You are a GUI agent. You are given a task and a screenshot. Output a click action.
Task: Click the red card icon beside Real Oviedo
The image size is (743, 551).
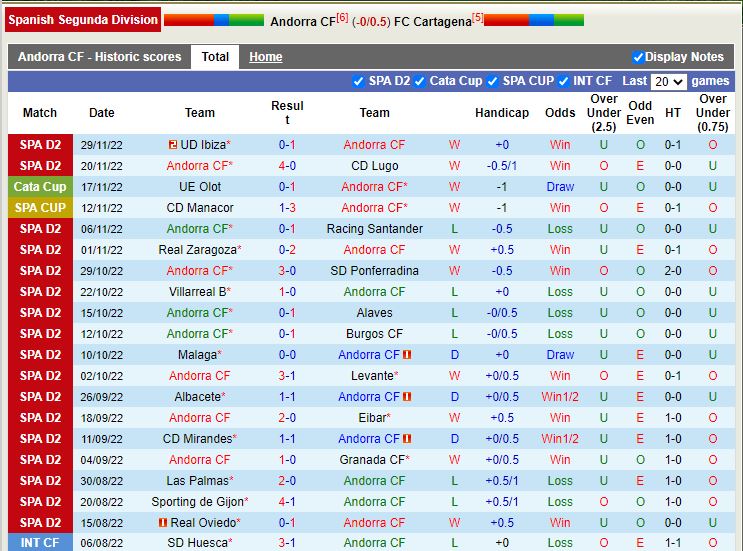[x=162, y=523]
